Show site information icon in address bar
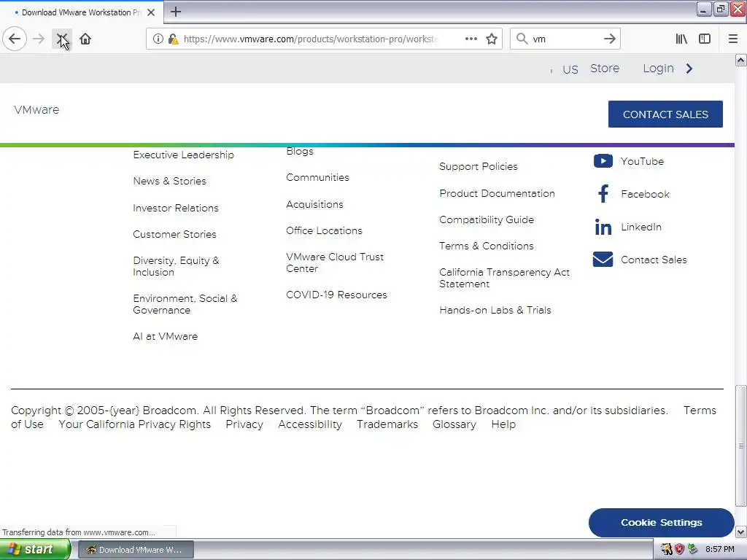The width and height of the screenshot is (747, 560). tap(158, 39)
